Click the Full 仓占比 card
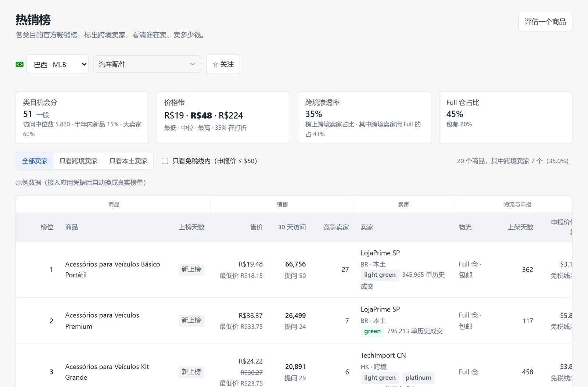The height and width of the screenshot is (387, 588). tap(506, 118)
